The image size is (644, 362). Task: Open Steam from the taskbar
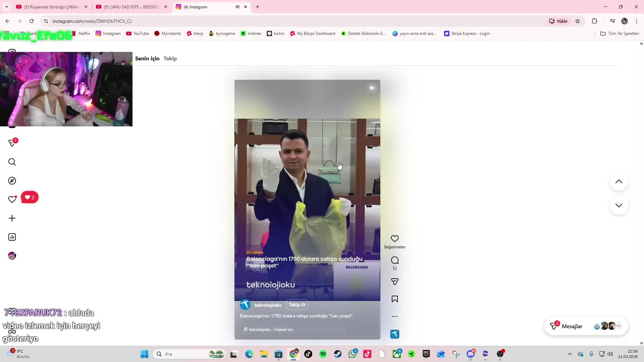coord(338,354)
